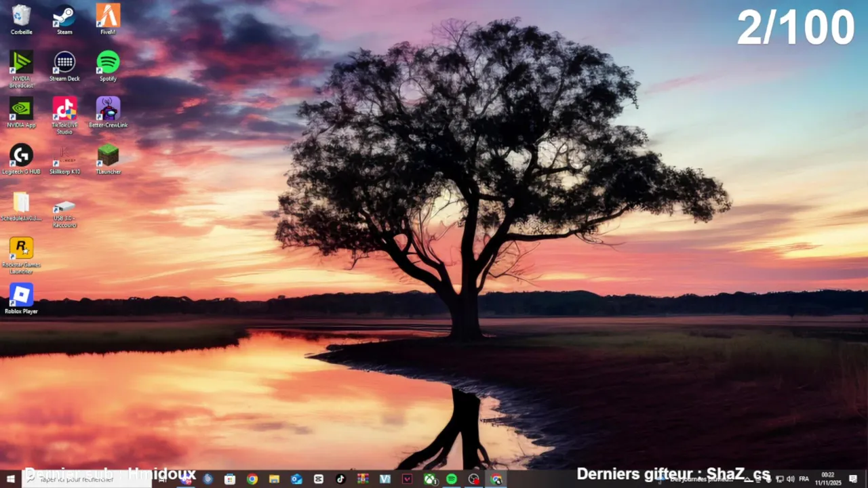The height and width of the screenshot is (488, 868).
Task: Click the Skillkorp K10 desktop icon
Action: click(64, 159)
